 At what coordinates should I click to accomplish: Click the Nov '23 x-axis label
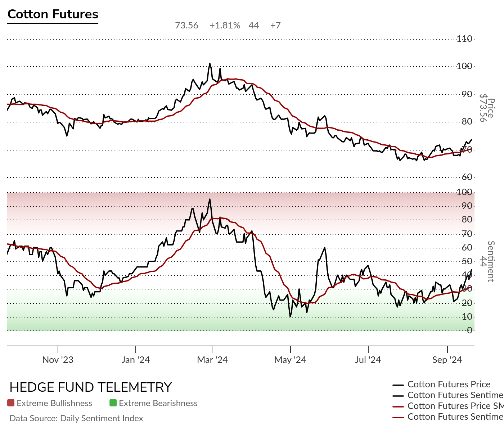58,360
